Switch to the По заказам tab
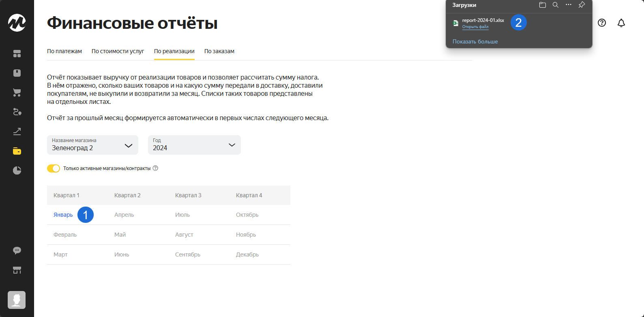 pos(219,51)
